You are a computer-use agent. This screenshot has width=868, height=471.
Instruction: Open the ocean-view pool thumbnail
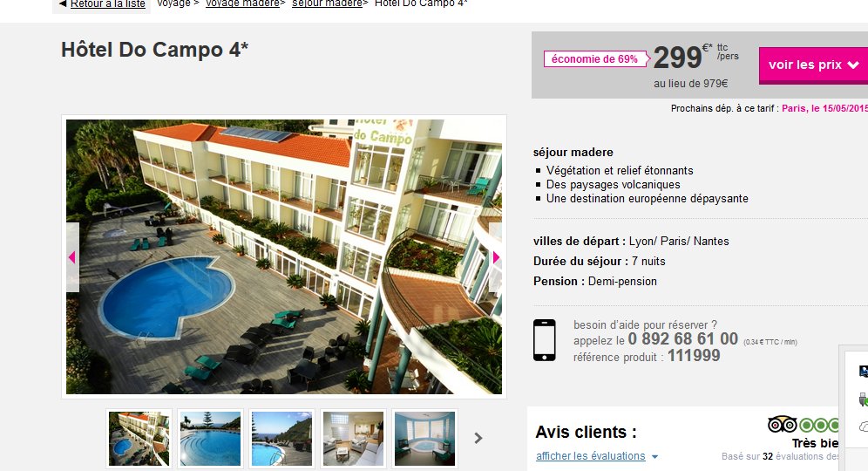point(281,439)
